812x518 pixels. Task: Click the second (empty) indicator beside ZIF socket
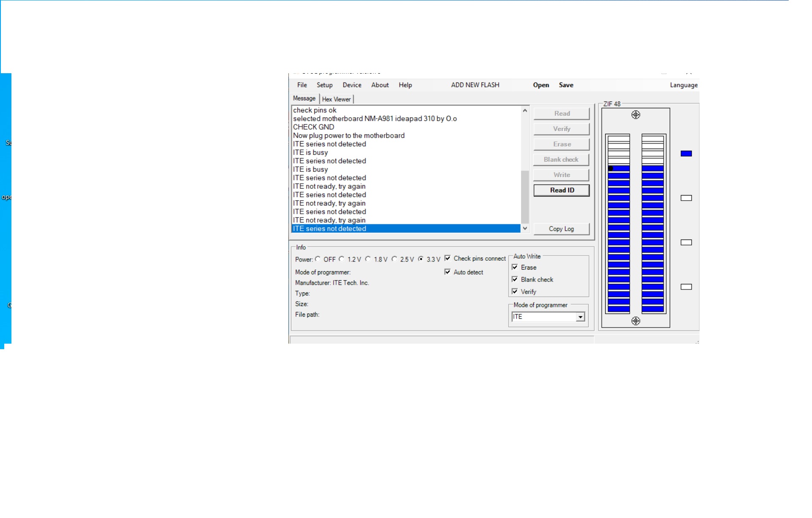pos(686,198)
